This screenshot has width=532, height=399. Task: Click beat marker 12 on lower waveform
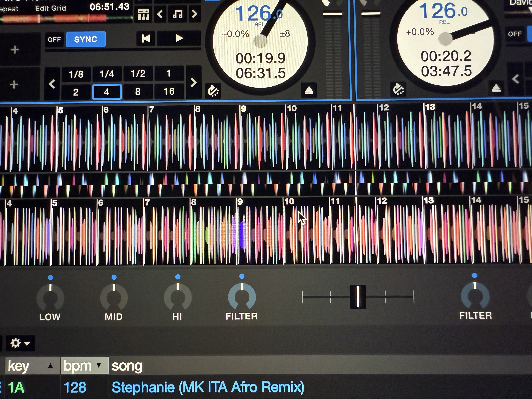point(382,201)
